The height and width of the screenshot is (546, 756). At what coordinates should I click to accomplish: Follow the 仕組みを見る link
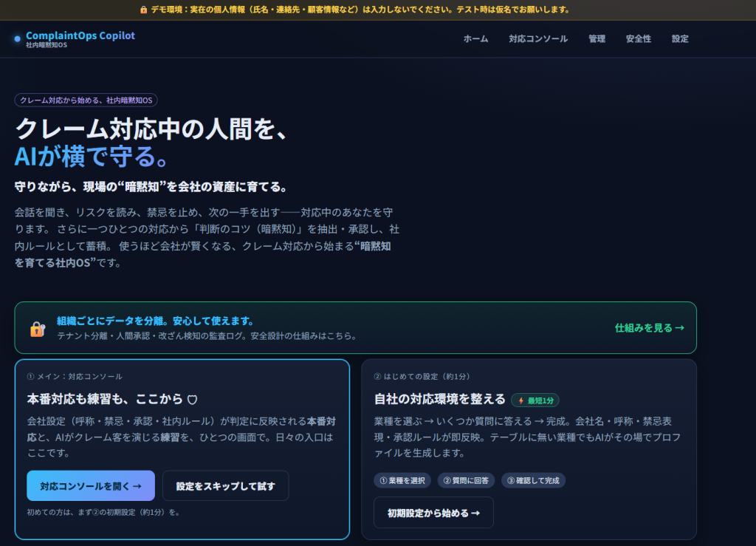650,328
